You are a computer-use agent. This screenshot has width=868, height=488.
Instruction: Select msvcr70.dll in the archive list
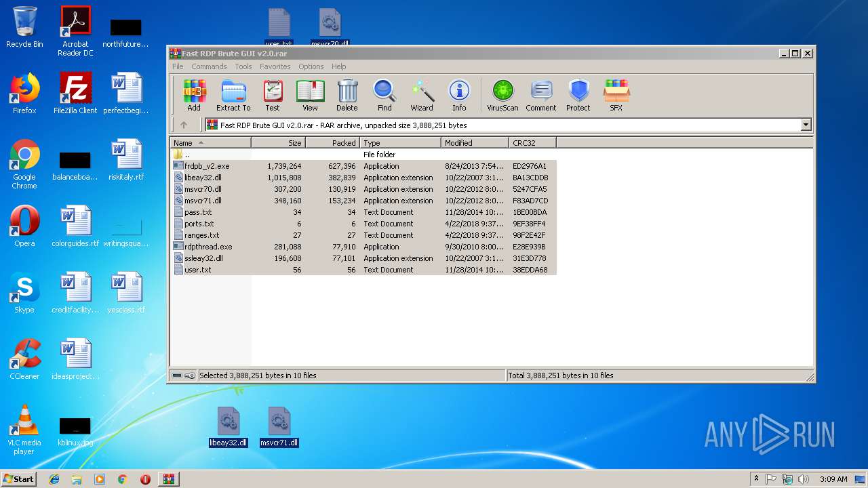[x=363, y=189]
